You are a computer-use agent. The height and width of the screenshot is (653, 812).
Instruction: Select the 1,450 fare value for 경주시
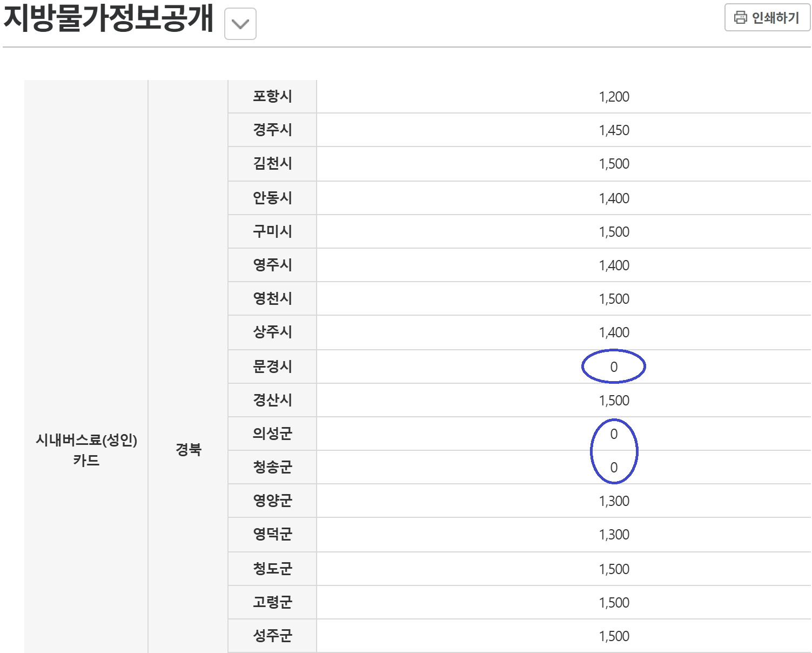[x=614, y=130]
